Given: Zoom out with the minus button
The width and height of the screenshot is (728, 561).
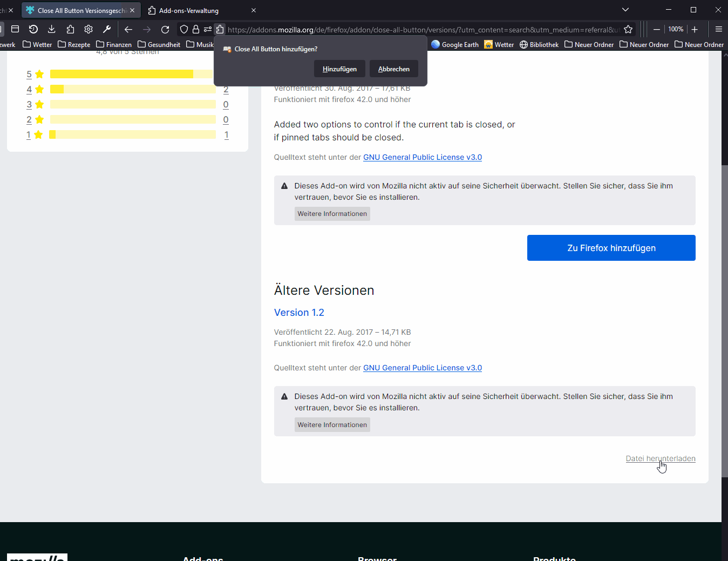Looking at the screenshot, I should pyautogui.click(x=657, y=30).
